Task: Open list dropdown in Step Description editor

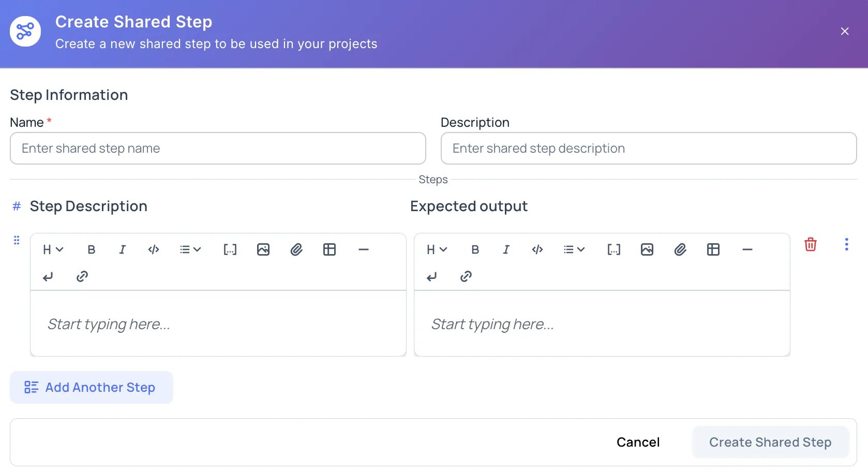Action: click(x=190, y=249)
